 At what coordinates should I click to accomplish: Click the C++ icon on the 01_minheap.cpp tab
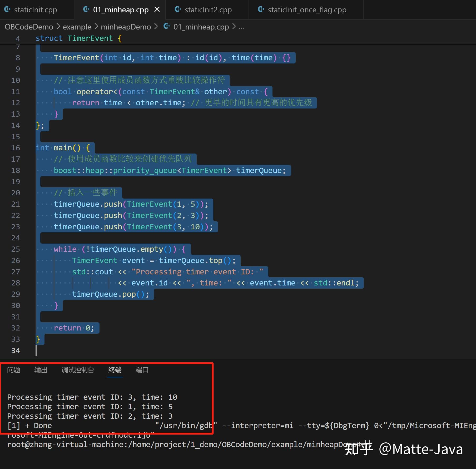pos(86,9)
